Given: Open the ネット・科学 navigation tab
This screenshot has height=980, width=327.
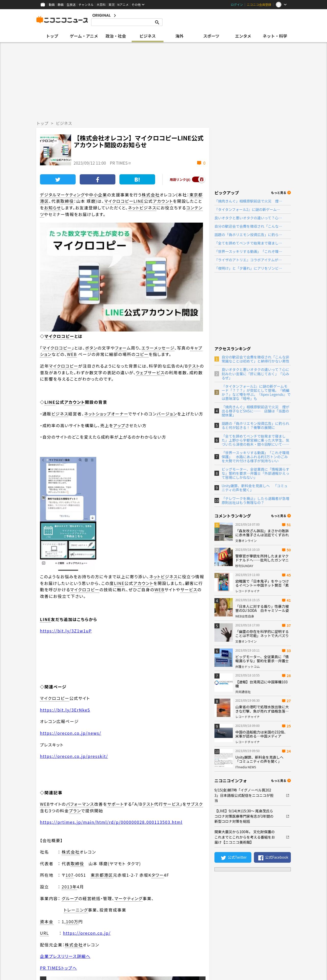Looking at the screenshot, I should 275,36.
